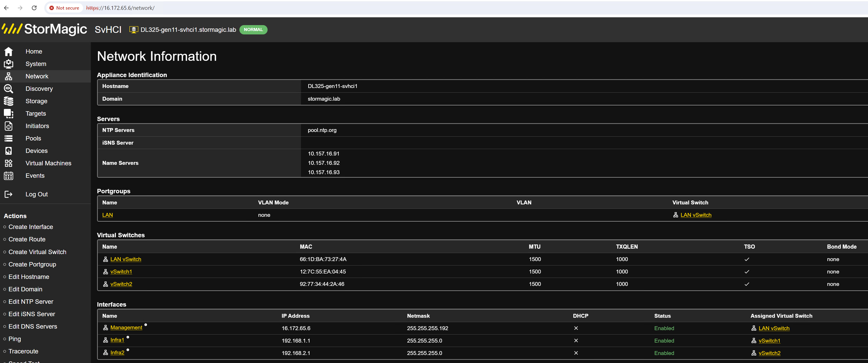Click the Pools icon in sidebar
868x363 pixels.
9,138
